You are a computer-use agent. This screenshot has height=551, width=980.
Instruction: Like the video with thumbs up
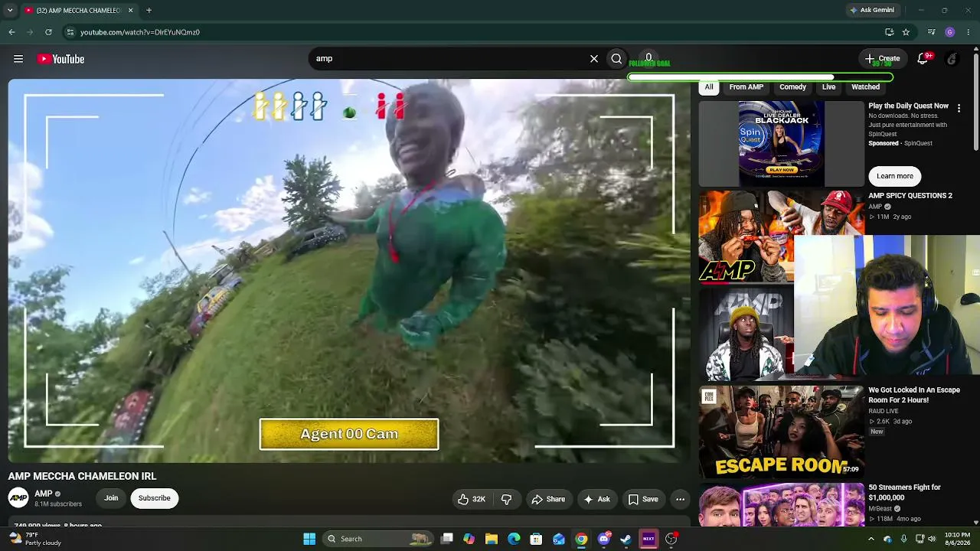point(472,499)
